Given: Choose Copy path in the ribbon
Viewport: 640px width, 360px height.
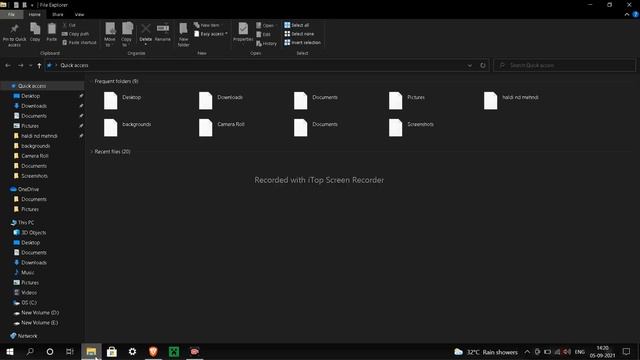Looking at the screenshot, I should coord(76,34).
